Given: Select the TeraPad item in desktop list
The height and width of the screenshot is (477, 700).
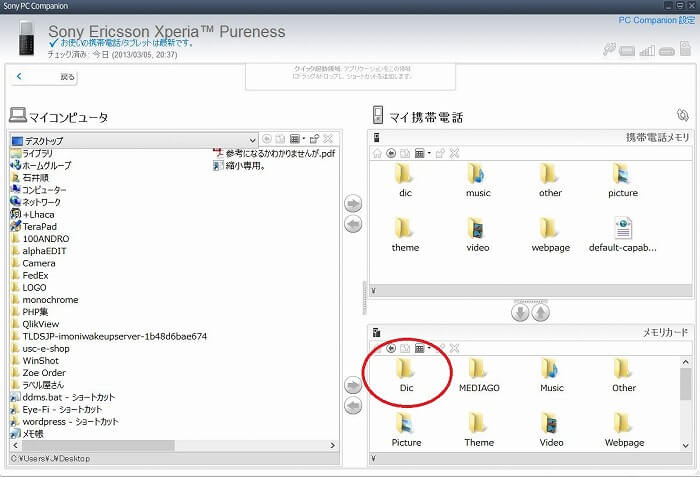Looking at the screenshot, I should pyautogui.click(x=39, y=226).
